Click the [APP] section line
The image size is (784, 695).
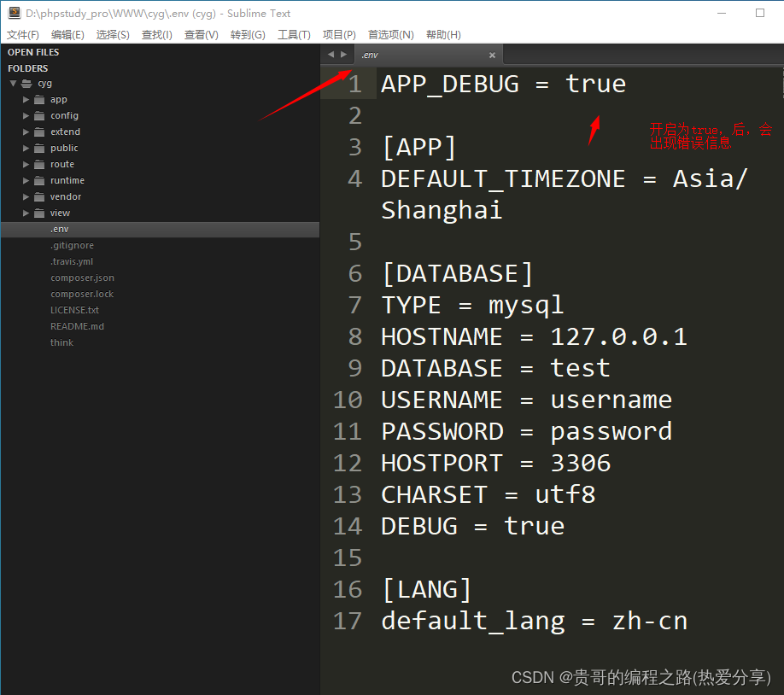tap(419, 148)
